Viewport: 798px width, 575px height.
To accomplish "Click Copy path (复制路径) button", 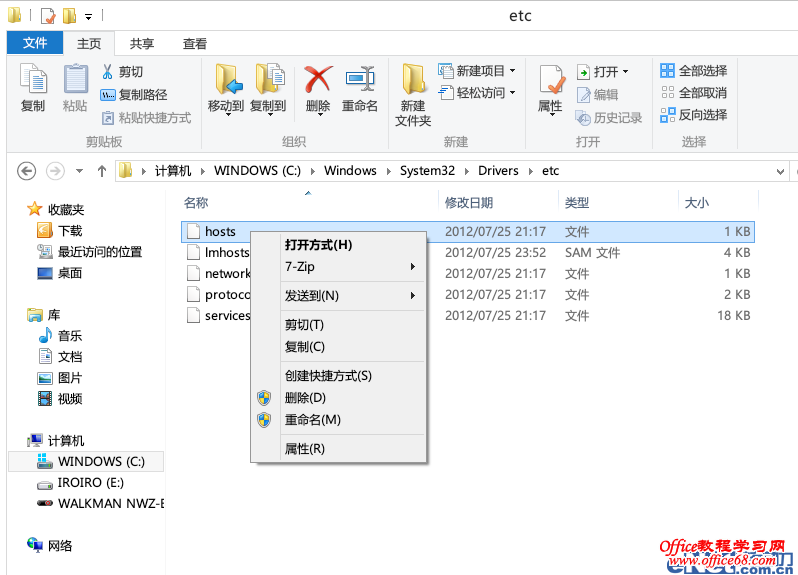I will coord(134,95).
